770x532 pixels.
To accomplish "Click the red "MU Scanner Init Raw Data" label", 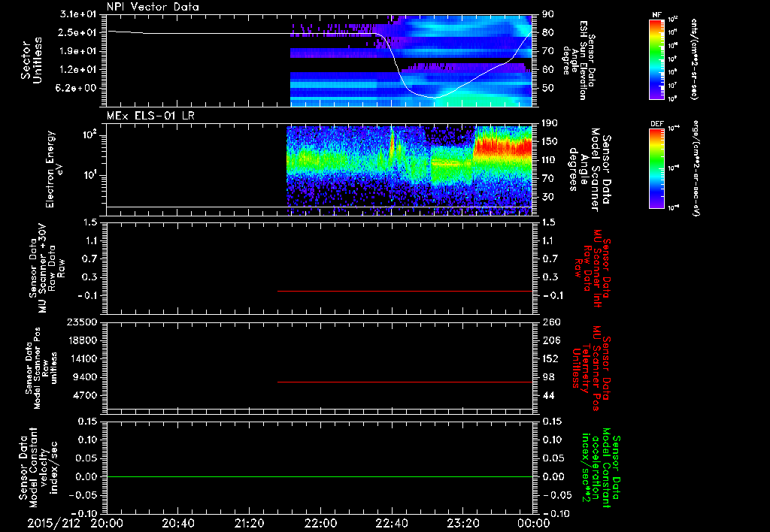I will coord(594,268).
